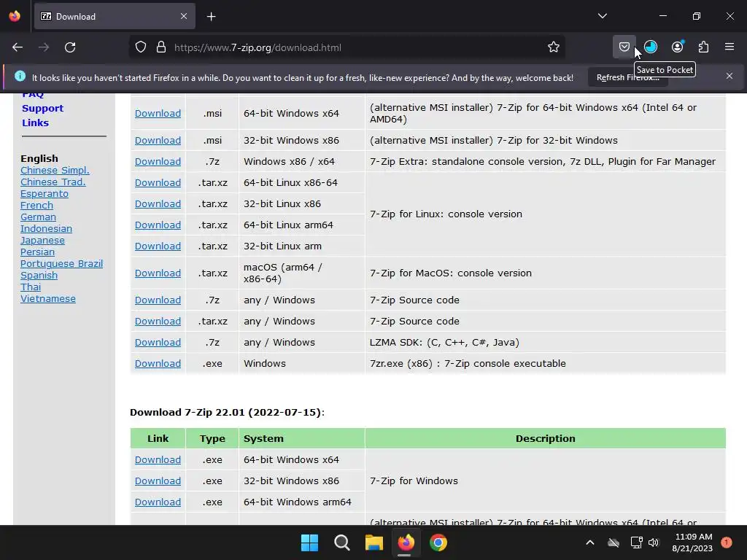Switch language to Vietnamese
Viewport: 747px width, 560px height.
click(47, 298)
